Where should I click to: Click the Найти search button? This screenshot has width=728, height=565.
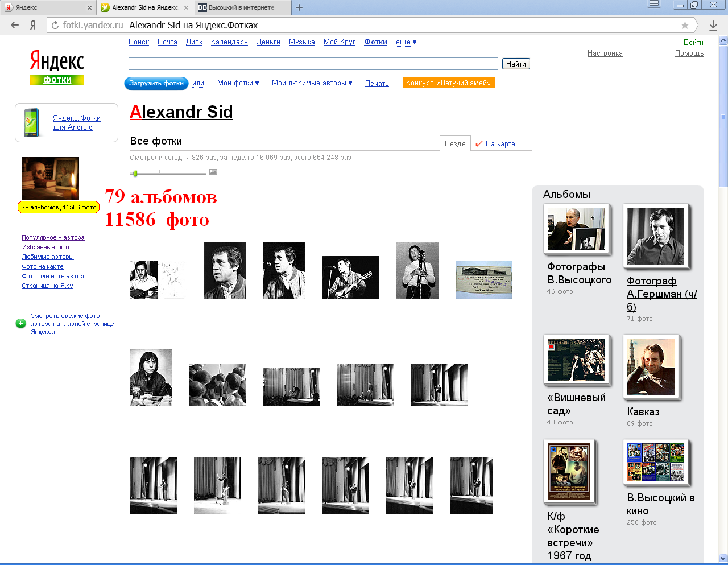[516, 64]
